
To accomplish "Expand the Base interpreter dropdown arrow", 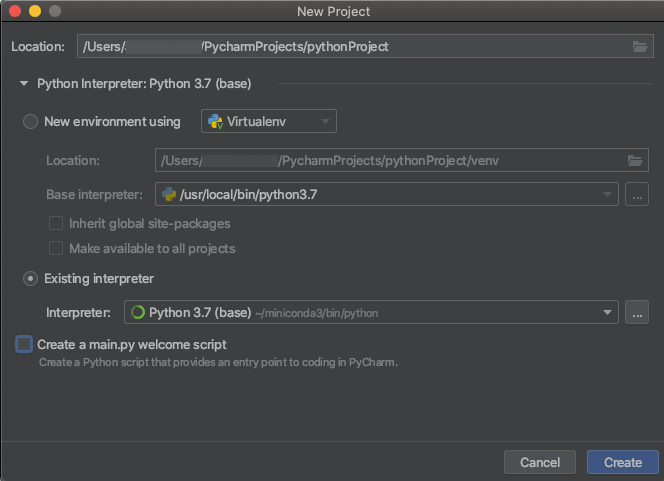I will coord(607,194).
